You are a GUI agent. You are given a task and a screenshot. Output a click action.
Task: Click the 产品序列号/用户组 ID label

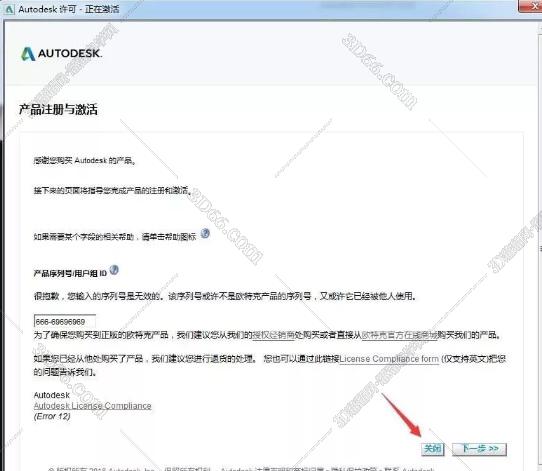(x=70, y=273)
